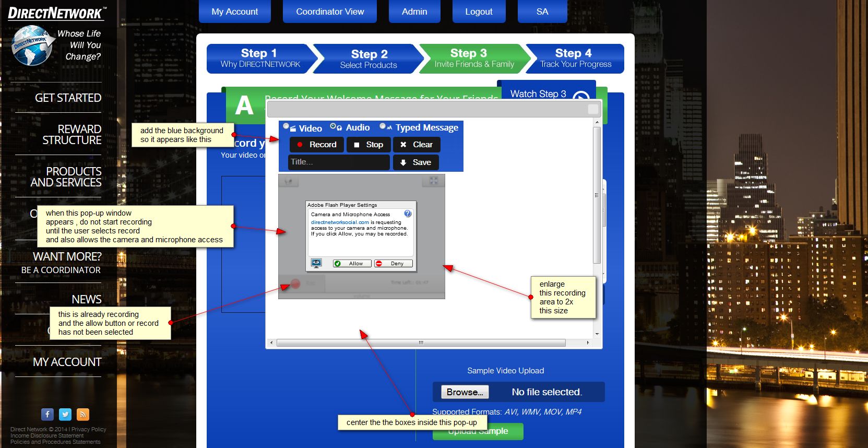Click the 'Adobe Flash Player Settings' title
868x448 pixels.
(x=342, y=205)
